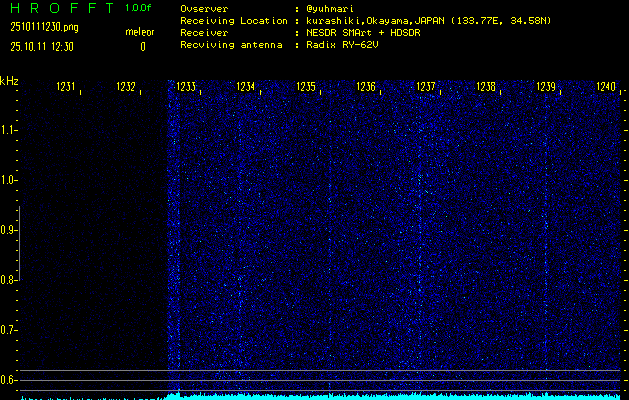This screenshot has width=629, height=400.
Task: Click the cyan signal level graph at bottom
Action: click(x=321, y=396)
